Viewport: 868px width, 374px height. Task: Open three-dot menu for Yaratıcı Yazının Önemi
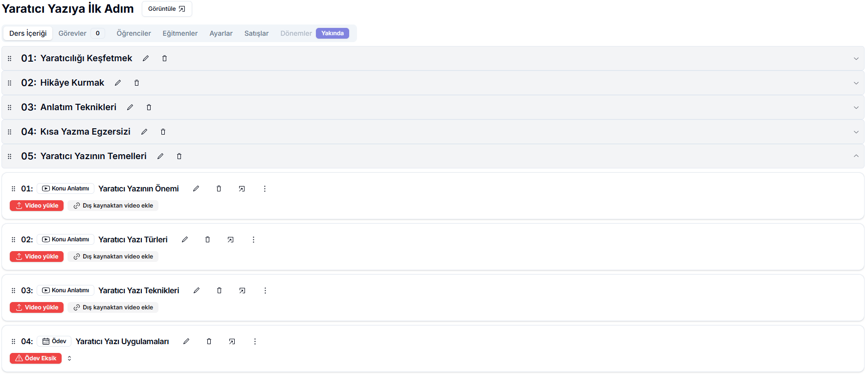265,188
